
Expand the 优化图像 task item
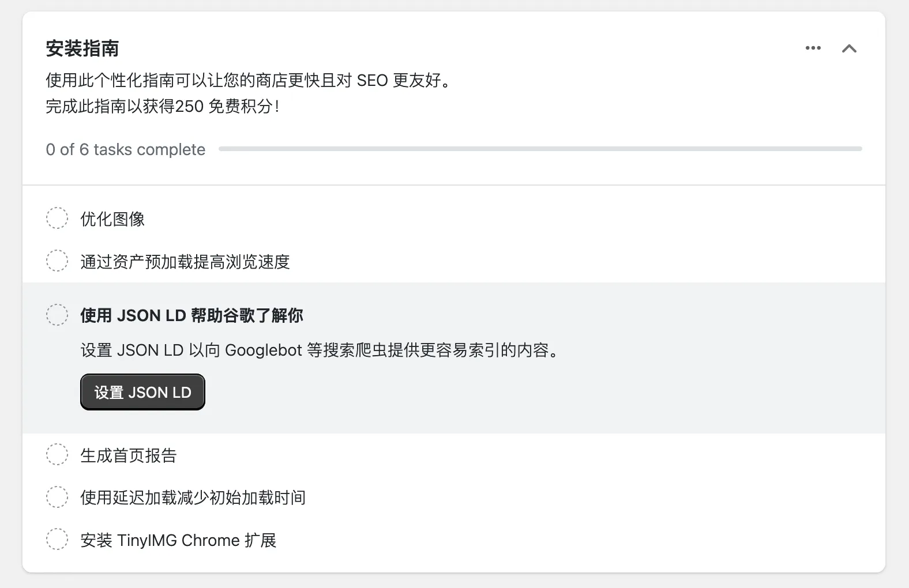(113, 219)
